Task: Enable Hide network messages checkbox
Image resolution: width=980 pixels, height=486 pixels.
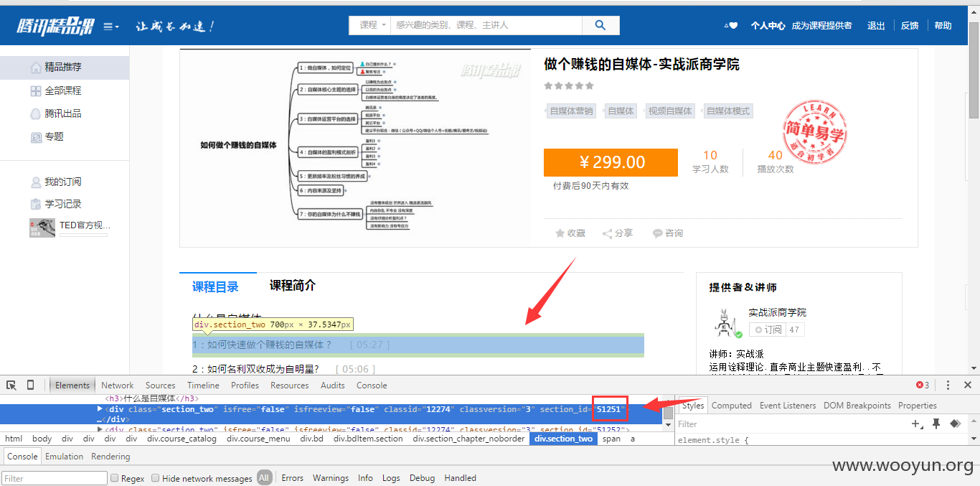Action: click(x=155, y=478)
